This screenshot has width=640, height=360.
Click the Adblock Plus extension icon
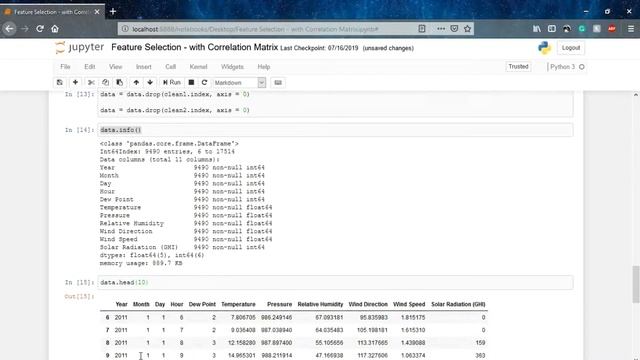(612, 29)
